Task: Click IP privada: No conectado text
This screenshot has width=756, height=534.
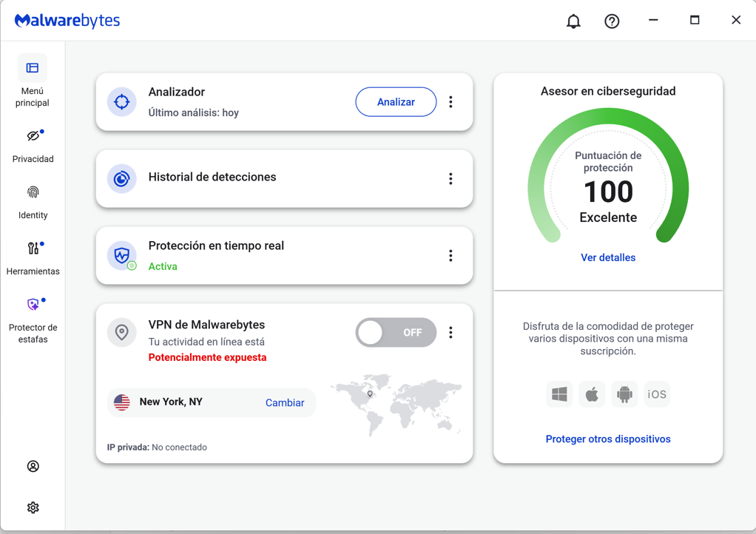Action: (x=157, y=447)
